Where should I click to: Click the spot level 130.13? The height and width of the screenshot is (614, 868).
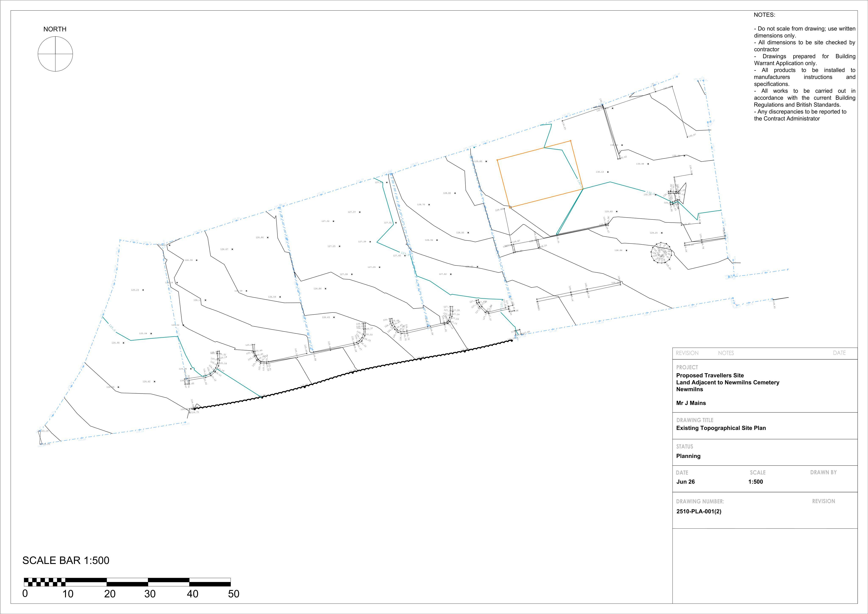pyautogui.click(x=600, y=172)
